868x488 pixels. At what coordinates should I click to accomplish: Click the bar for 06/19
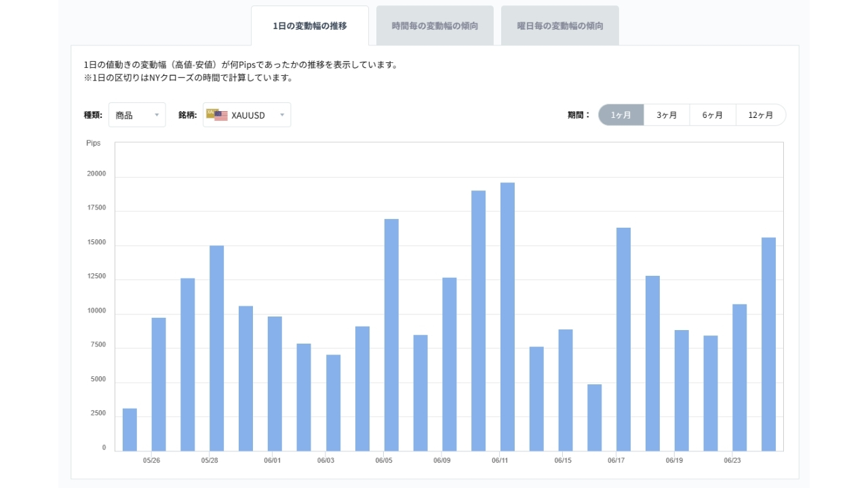(682, 390)
